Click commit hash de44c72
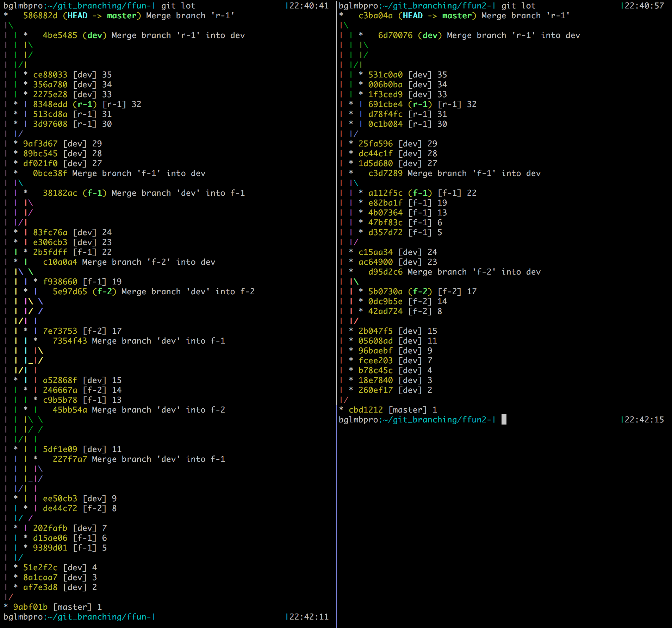 click(60, 509)
